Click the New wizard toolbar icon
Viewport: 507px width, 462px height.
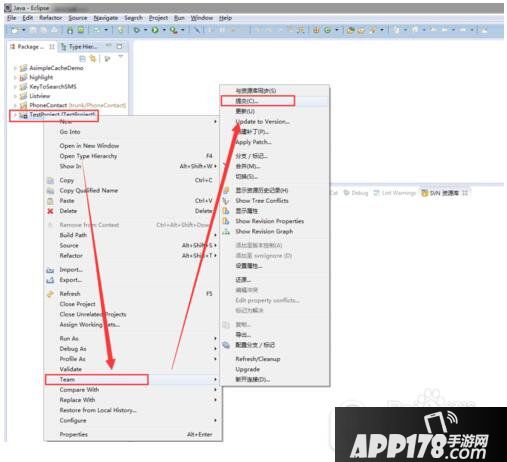coord(15,30)
